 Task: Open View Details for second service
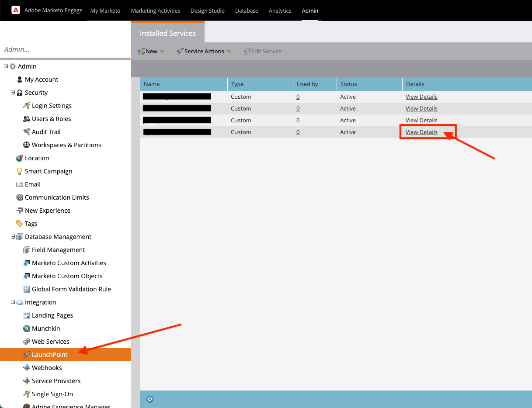tap(421, 108)
